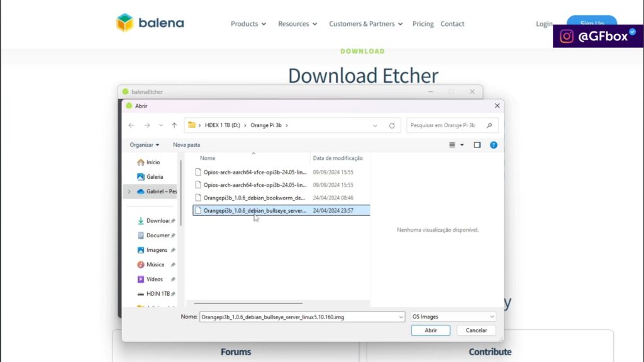The height and width of the screenshot is (362, 644).
Task: Open Resources menu on balena site
Action: (x=297, y=24)
